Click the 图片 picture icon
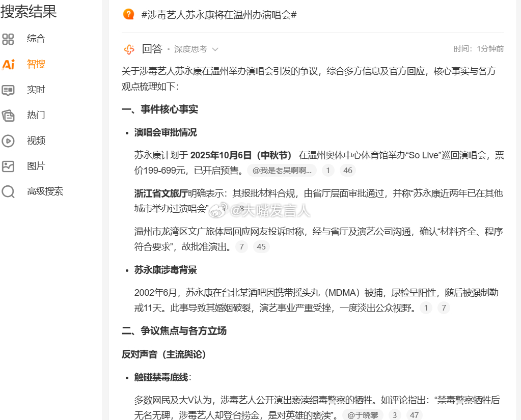This screenshot has height=420, width=521. (8, 166)
